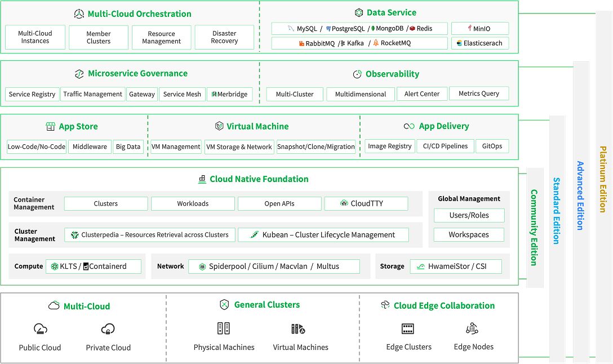Click the Open APIs box
The height and width of the screenshot is (364, 613).
[x=279, y=204]
